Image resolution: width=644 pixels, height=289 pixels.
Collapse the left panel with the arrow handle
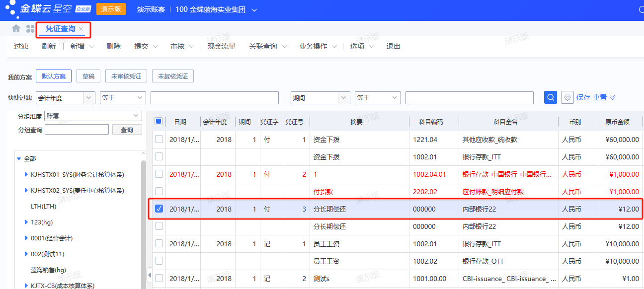point(150,275)
